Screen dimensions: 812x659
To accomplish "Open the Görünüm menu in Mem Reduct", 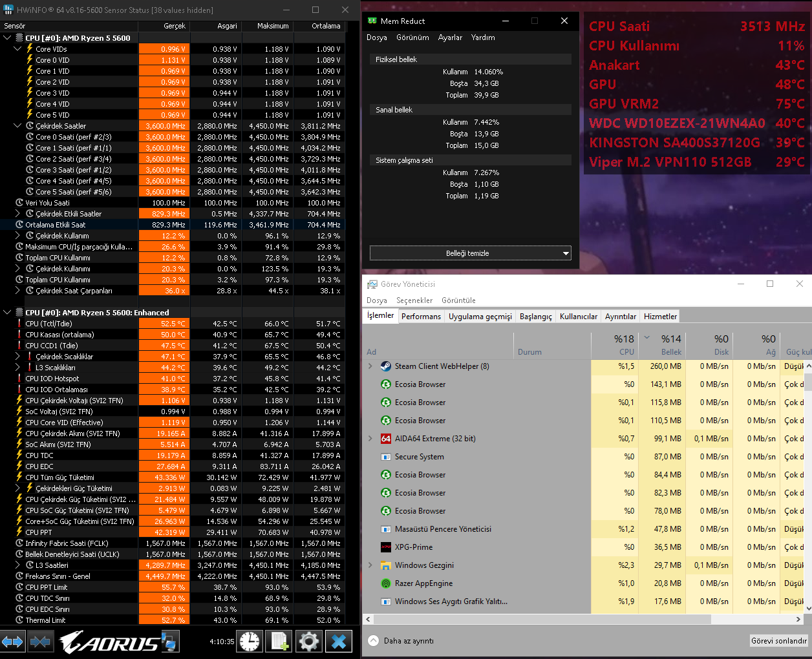I will pyautogui.click(x=412, y=37).
